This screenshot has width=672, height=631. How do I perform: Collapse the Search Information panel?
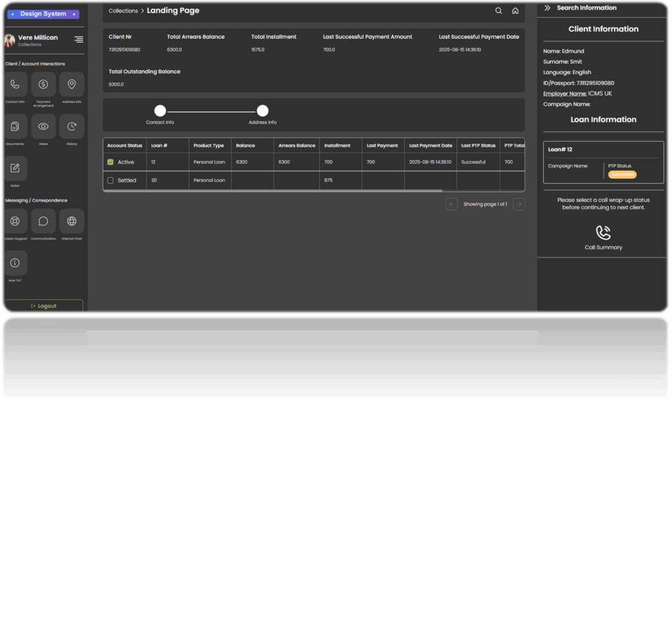click(547, 8)
